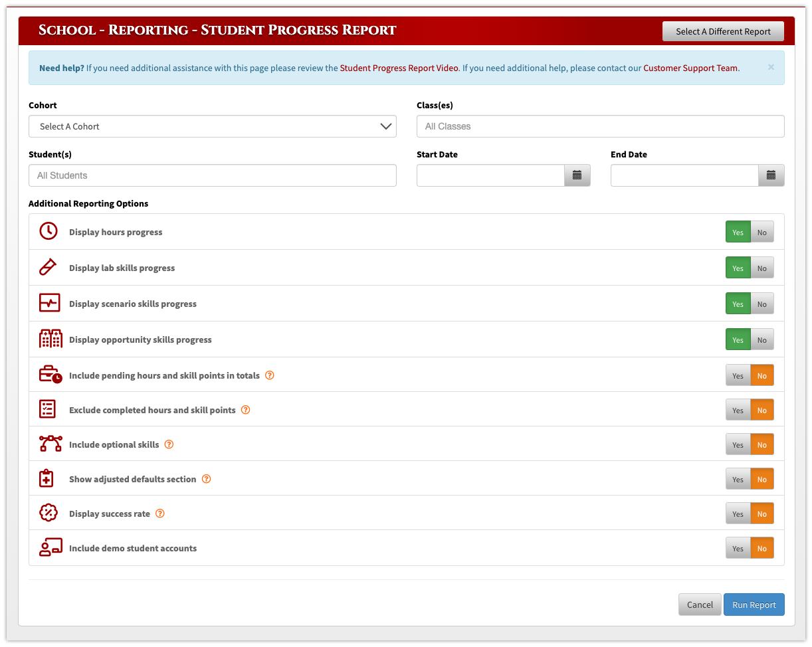This screenshot has height=647, width=812.
Task: Open help tooltip for Display success rate
Action: tap(160, 513)
